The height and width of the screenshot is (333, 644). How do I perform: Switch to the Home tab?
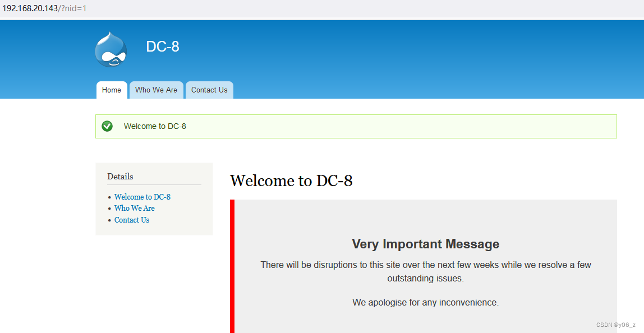[x=112, y=90]
